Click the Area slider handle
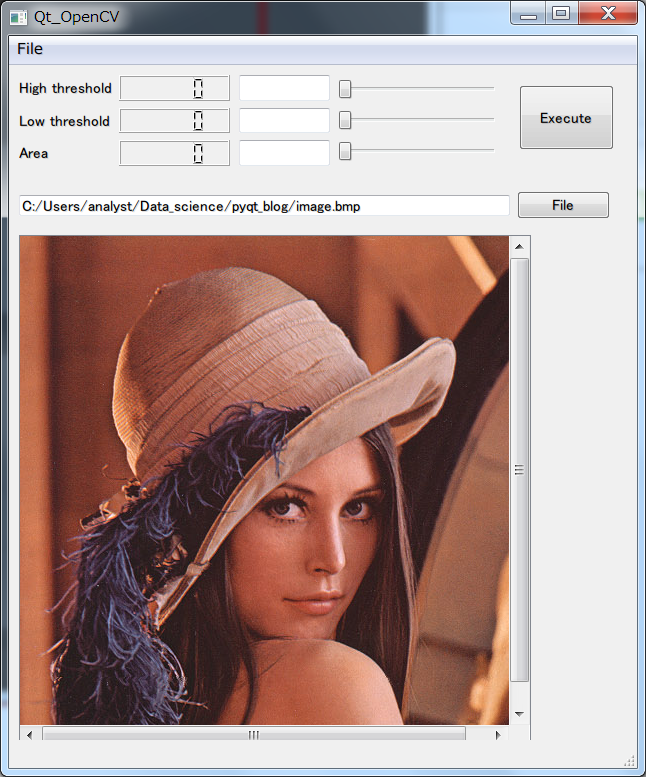646x777 pixels. pyautogui.click(x=345, y=151)
